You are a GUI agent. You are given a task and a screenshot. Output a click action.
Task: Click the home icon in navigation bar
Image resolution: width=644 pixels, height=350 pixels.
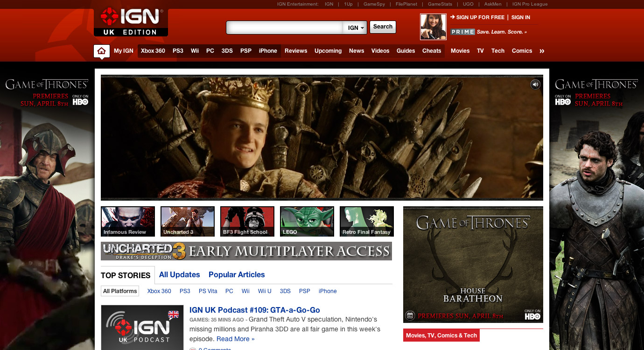102,51
